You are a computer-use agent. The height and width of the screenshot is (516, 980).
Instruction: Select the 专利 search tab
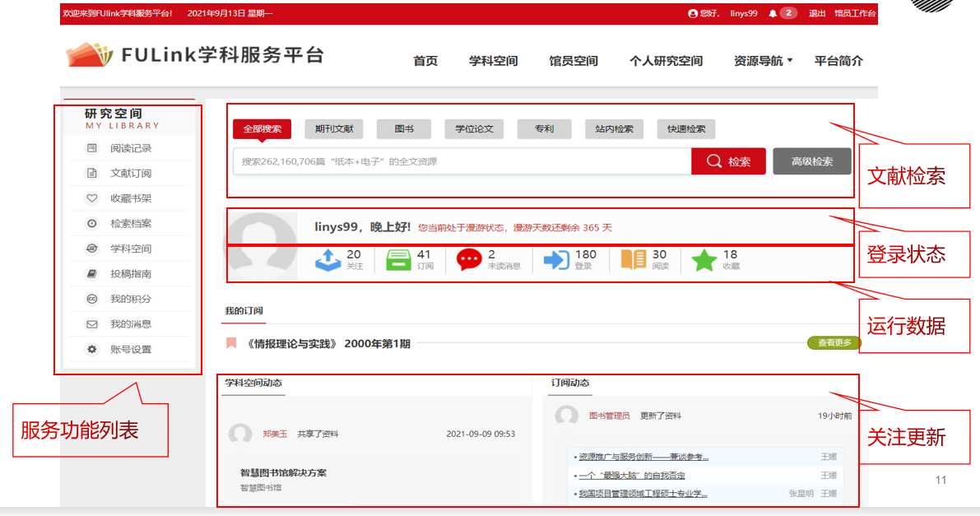tap(544, 129)
